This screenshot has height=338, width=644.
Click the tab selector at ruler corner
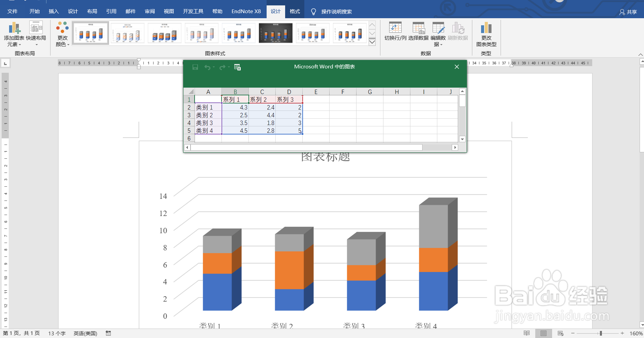(x=5, y=63)
